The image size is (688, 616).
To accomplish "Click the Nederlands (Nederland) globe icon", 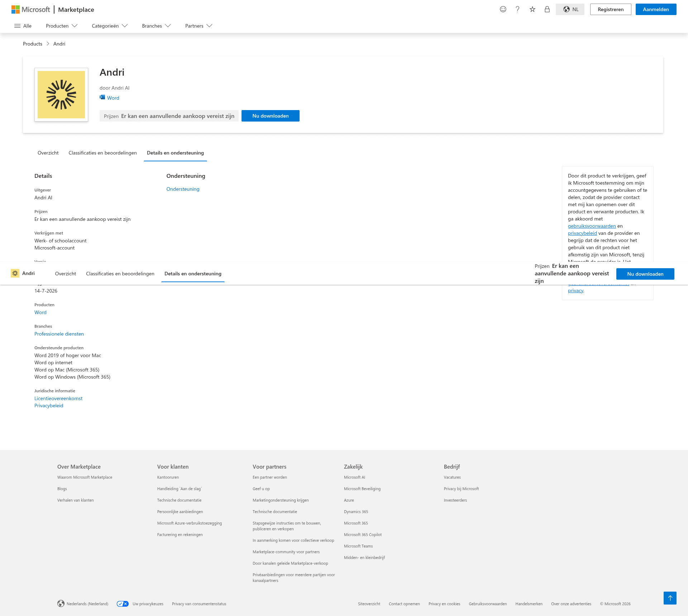I will (61, 603).
